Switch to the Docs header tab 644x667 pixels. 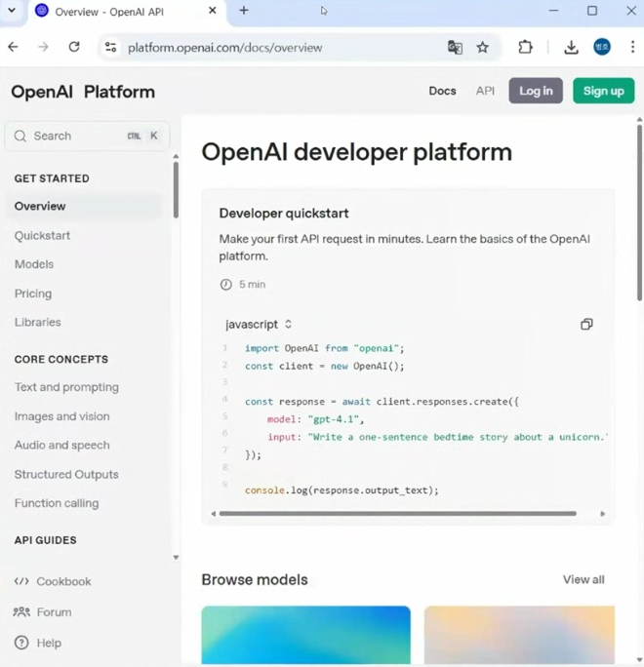pyautogui.click(x=442, y=91)
